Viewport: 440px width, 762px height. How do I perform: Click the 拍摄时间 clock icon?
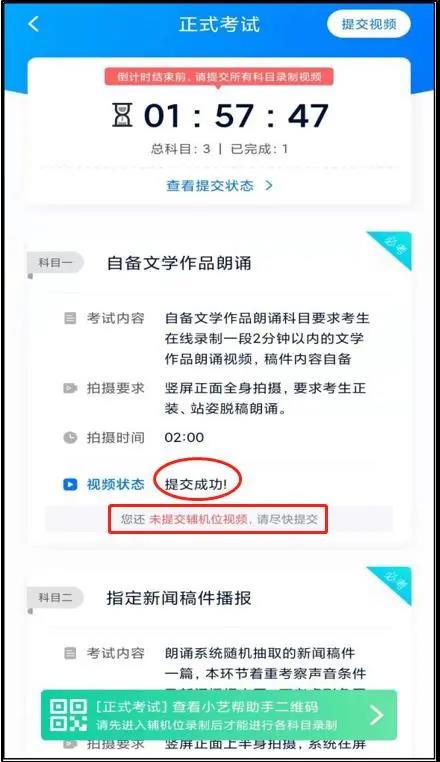tap(70, 437)
